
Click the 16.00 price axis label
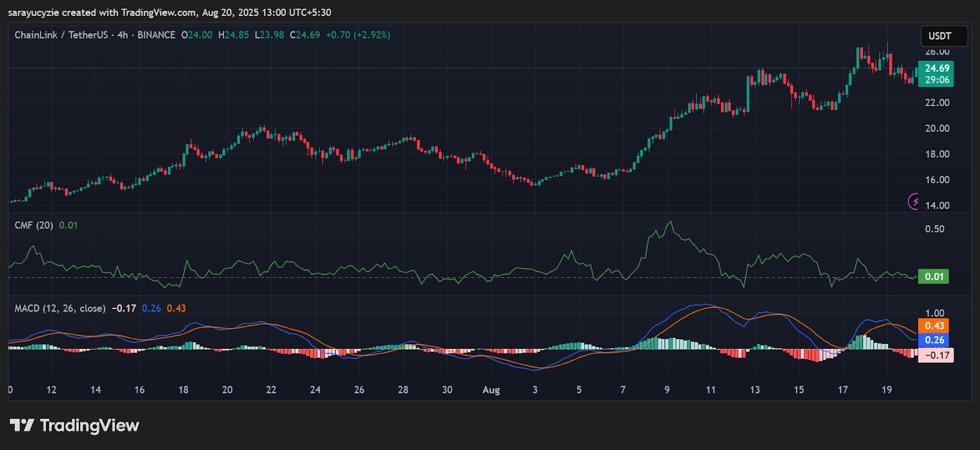[937, 180]
